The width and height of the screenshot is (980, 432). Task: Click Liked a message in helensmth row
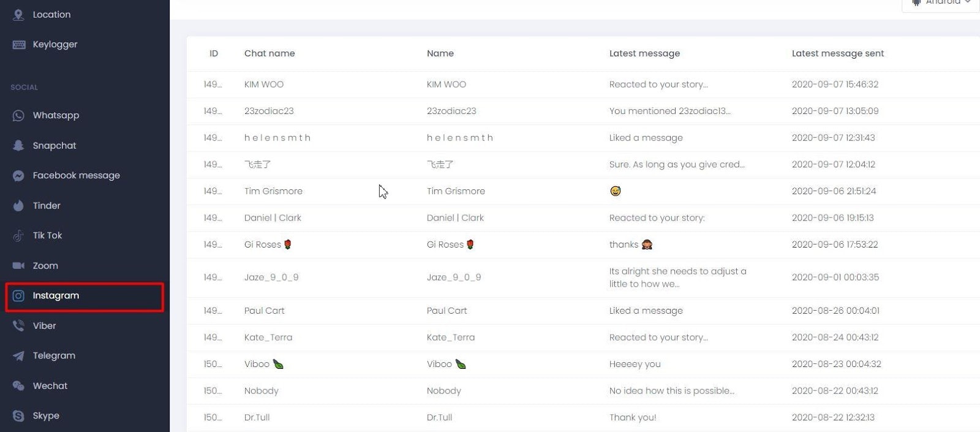tap(646, 138)
